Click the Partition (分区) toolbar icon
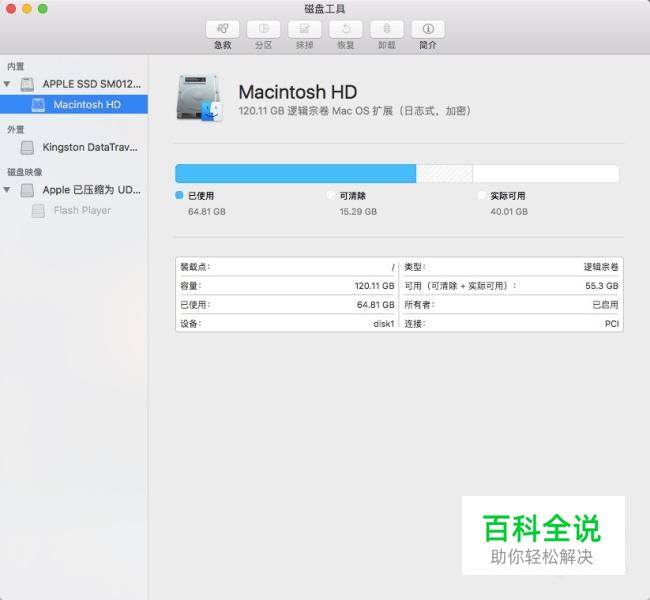Viewport: 650px width, 600px height. click(264, 29)
